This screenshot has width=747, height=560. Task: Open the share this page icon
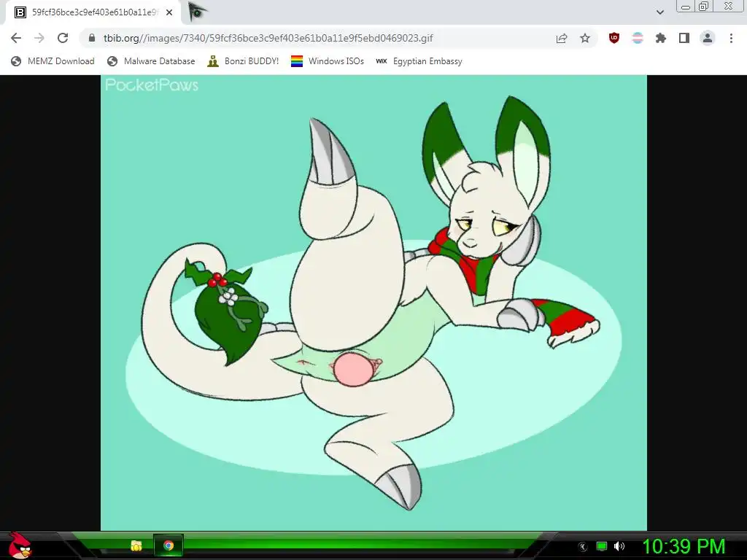tap(562, 38)
